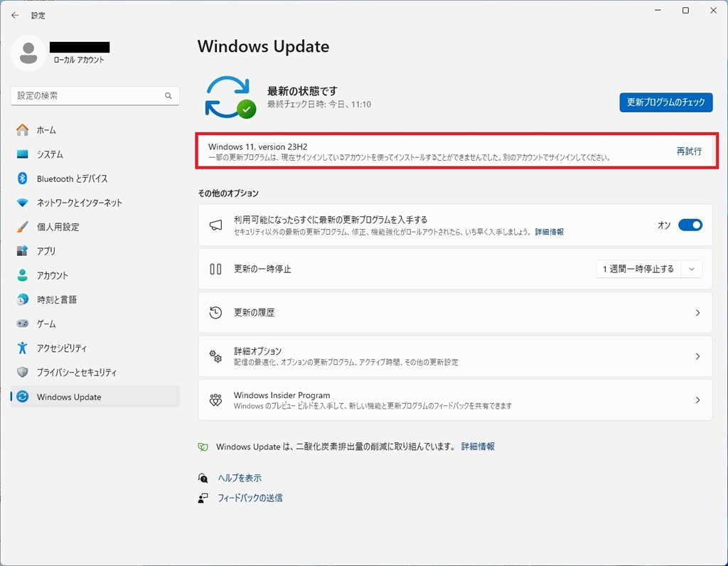Click the 詳細オプション row text

pos(257,351)
